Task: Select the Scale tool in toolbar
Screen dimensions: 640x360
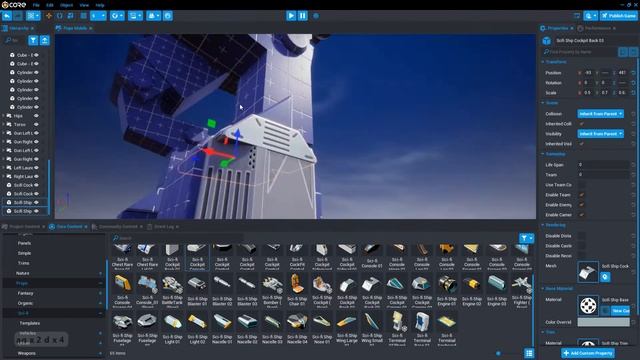Action: click(71, 16)
